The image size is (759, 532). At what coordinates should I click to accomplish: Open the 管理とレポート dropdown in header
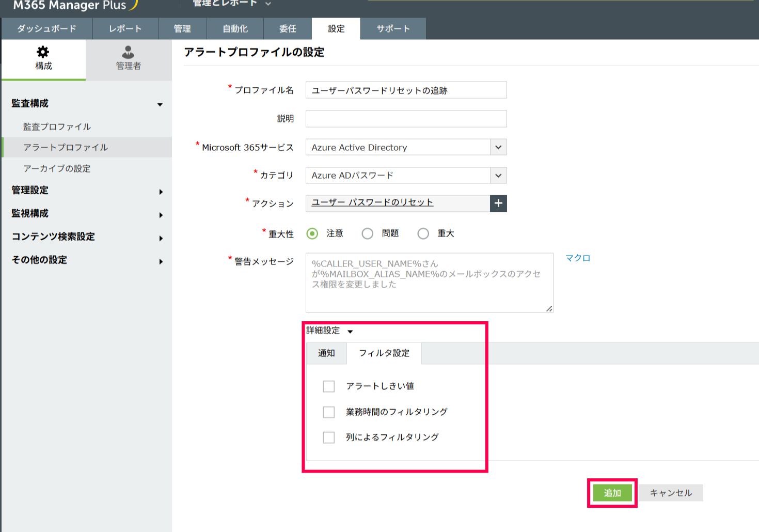pos(232,4)
